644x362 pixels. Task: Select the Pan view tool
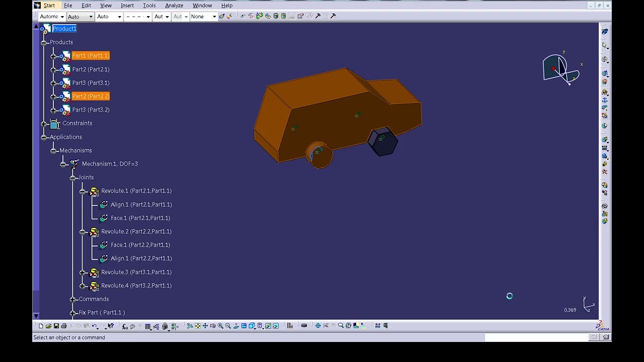[x=205, y=326]
